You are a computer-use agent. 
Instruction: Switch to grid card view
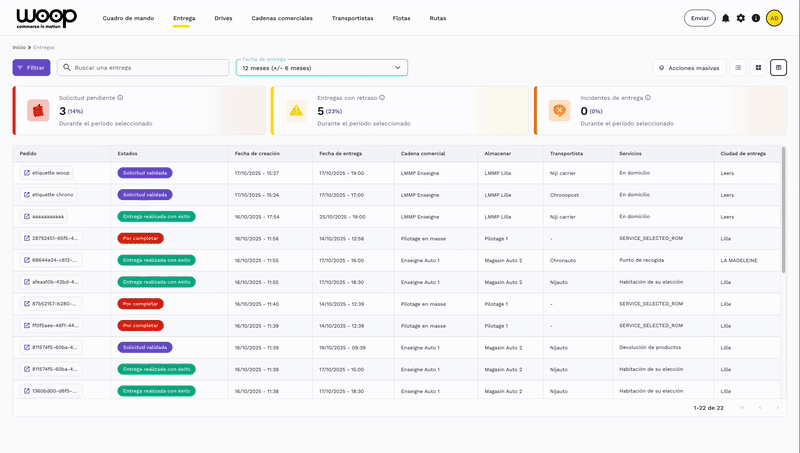[x=758, y=68]
